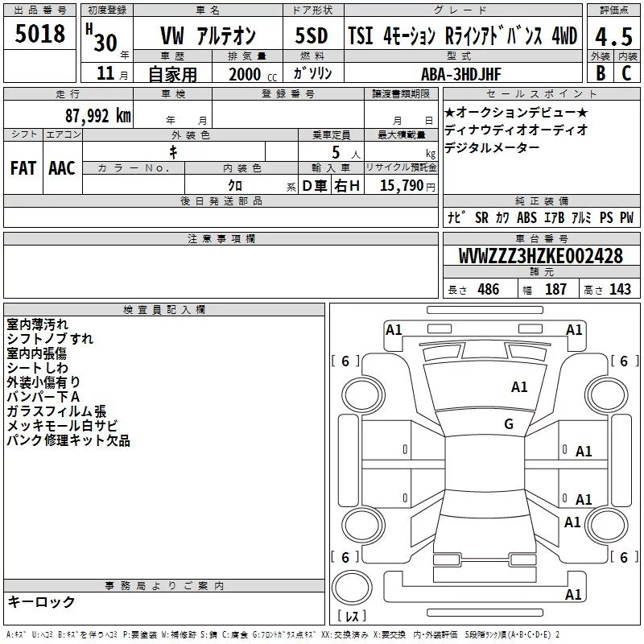The image size is (644, 644).
Task: Click the ABS equipment code
Action: click(526, 217)
